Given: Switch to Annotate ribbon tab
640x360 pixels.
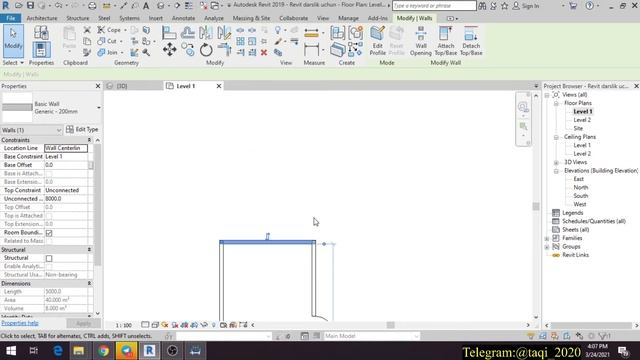Looking at the screenshot, I should point(183,18).
